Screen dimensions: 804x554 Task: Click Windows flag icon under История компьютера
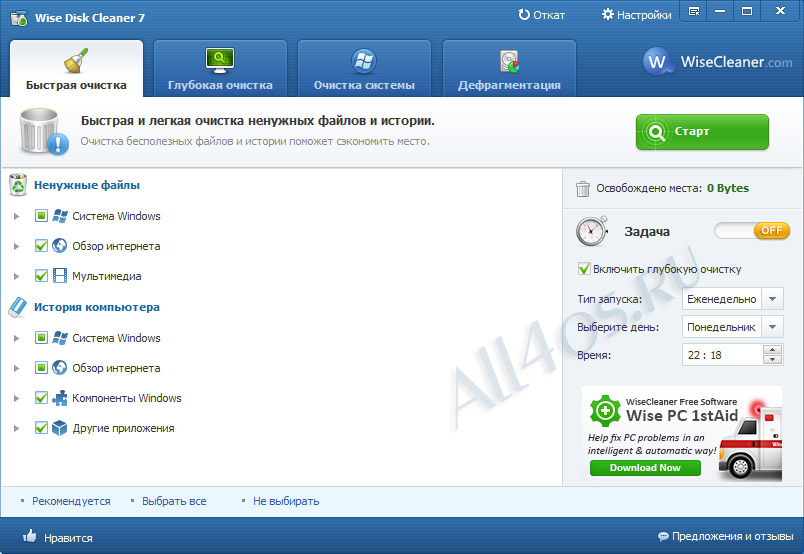(x=59, y=338)
